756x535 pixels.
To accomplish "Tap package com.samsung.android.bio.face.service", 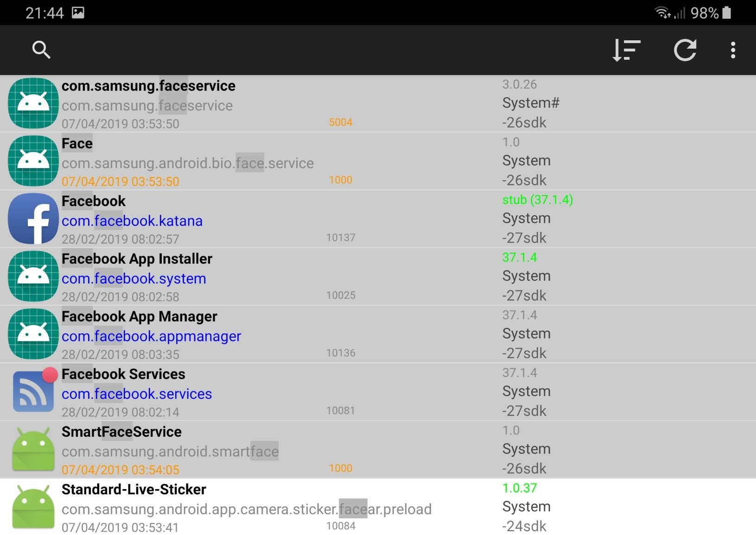I will coord(188,163).
